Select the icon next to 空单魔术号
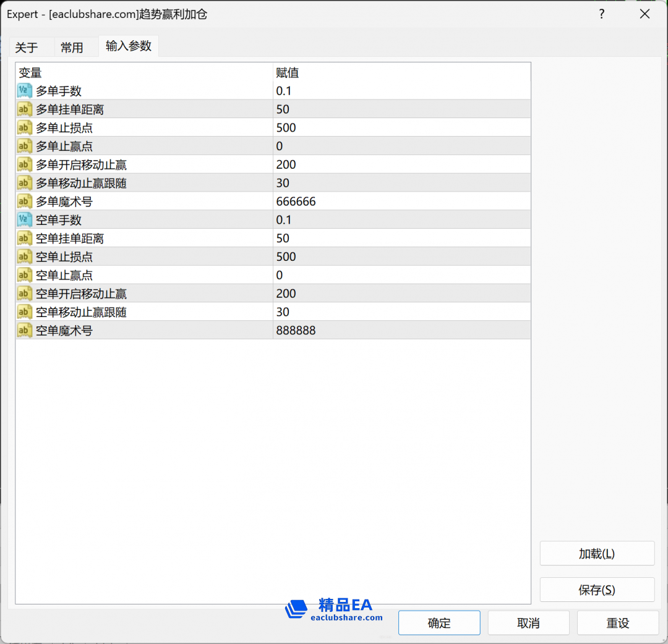Screen dimensions: 668x644 coord(25,331)
